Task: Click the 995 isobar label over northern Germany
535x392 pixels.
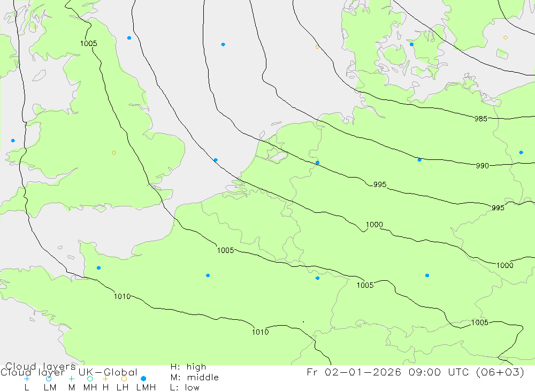Action: (x=380, y=185)
